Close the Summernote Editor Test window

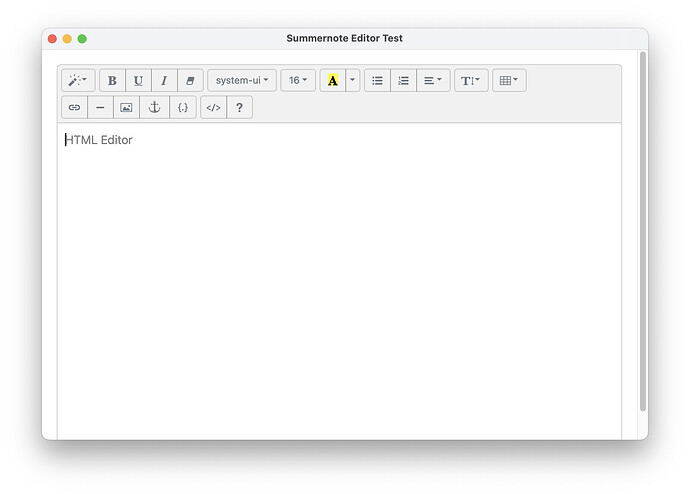[52, 39]
